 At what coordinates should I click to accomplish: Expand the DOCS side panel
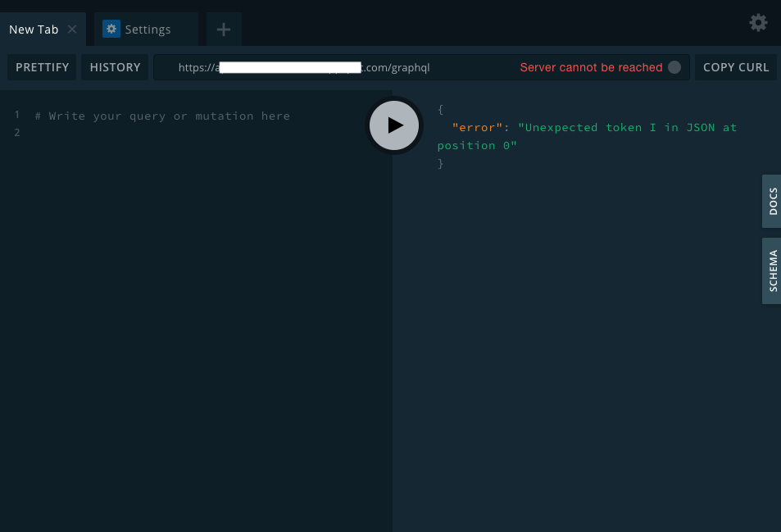click(772, 202)
